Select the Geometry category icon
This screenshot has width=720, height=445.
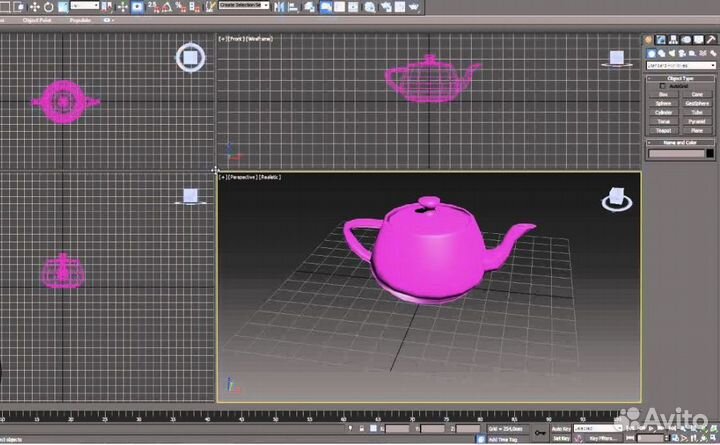[x=651, y=53]
